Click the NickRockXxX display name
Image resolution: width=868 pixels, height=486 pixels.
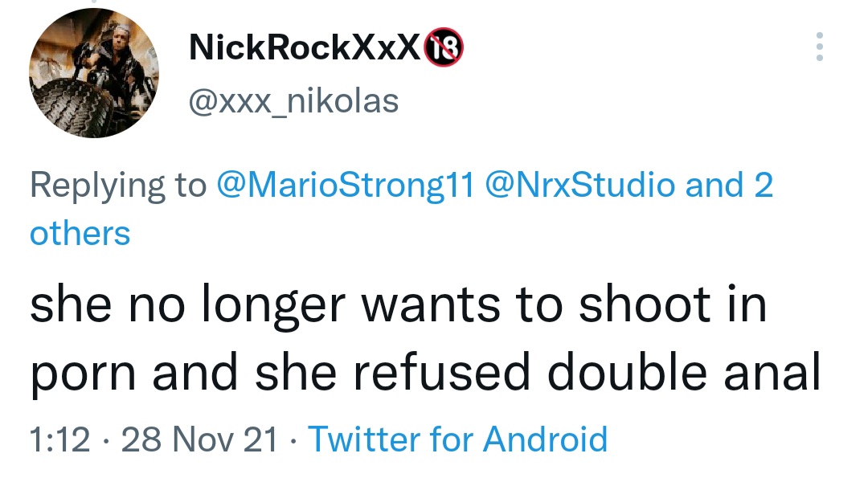[304, 49]
